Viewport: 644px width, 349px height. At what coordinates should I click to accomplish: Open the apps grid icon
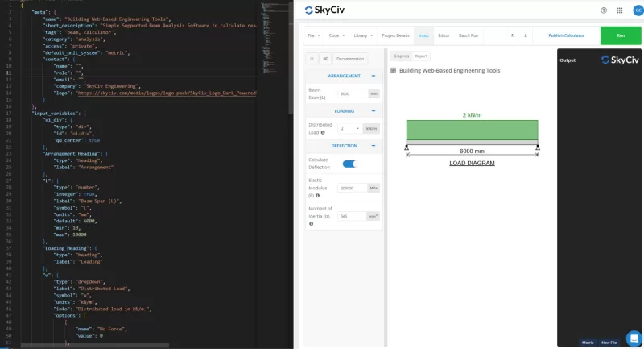coord(619,10)
